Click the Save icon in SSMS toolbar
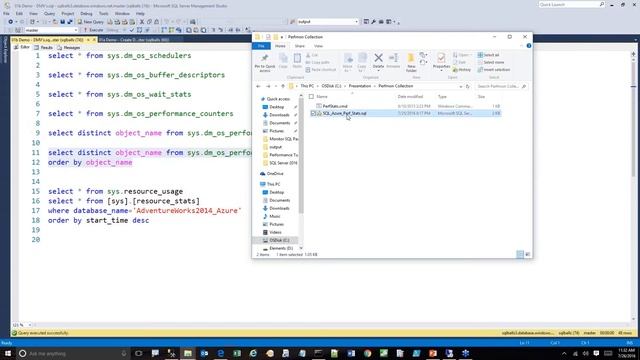 click(62, 22)
